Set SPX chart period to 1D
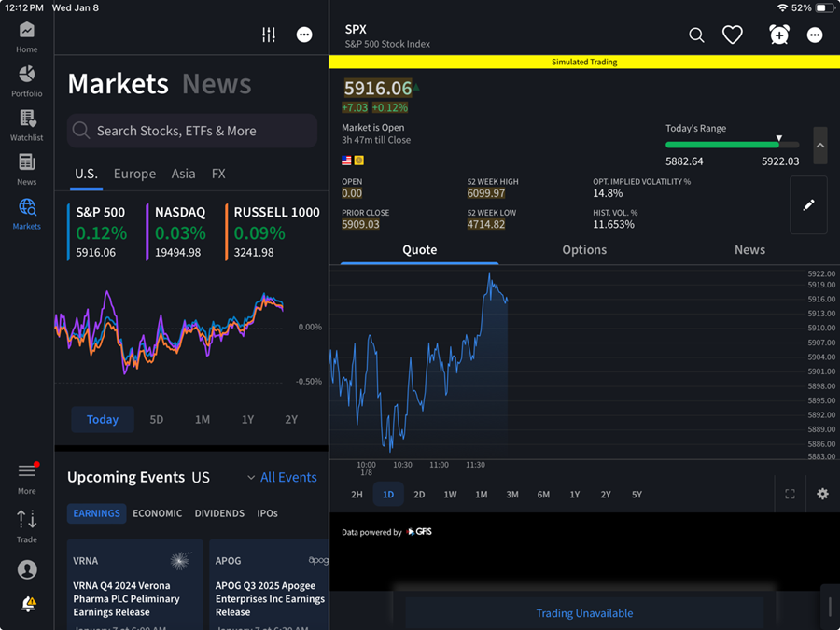Screen dimensions: 840x630 coord(388,494)
